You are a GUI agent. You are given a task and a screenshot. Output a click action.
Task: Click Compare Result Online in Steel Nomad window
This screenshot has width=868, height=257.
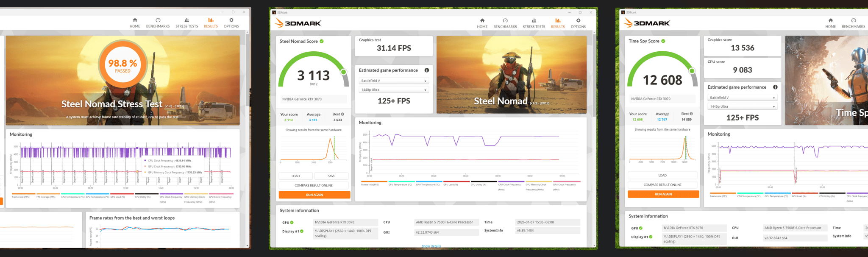point(314,185)
